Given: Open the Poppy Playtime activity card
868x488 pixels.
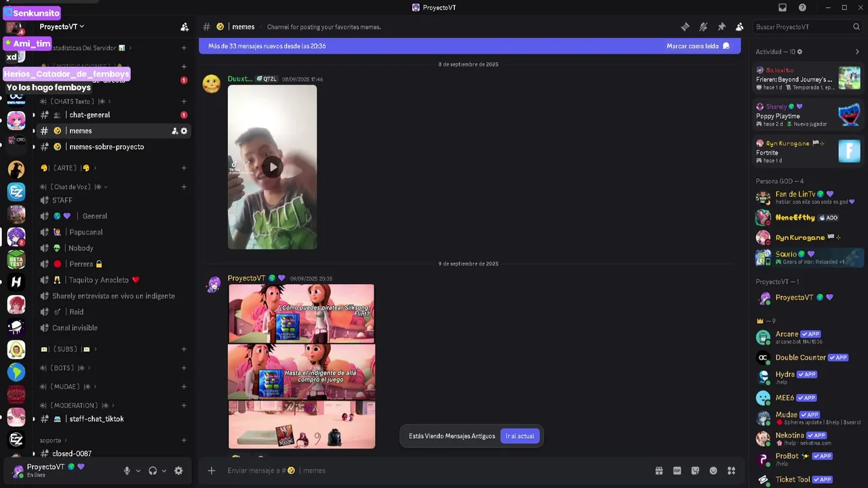Looking at the screenshot, I should (x=808, y=115).
